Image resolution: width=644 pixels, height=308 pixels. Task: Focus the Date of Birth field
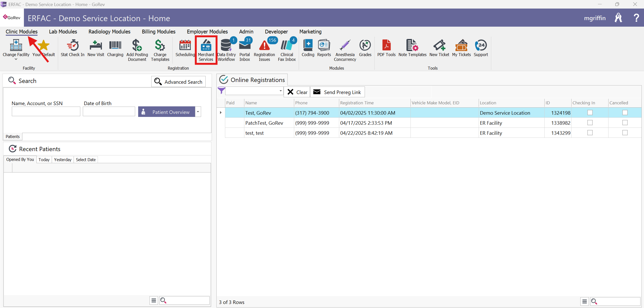(109, 111)
